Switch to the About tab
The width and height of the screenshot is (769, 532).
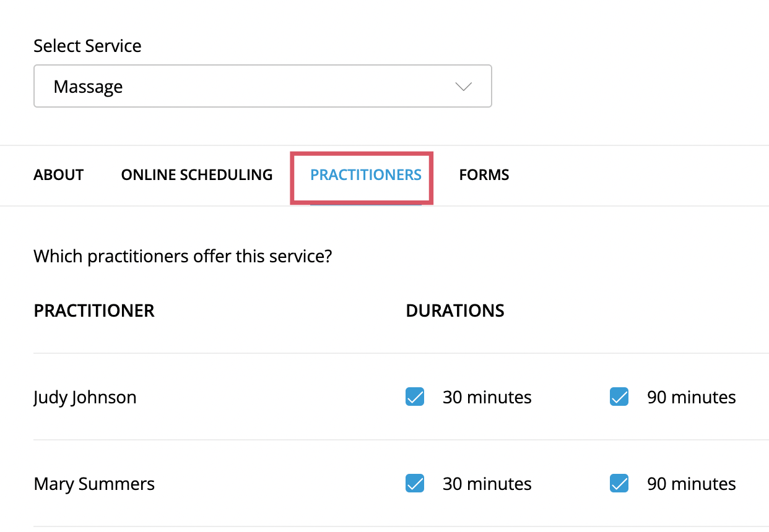click(x=59, y=175)
